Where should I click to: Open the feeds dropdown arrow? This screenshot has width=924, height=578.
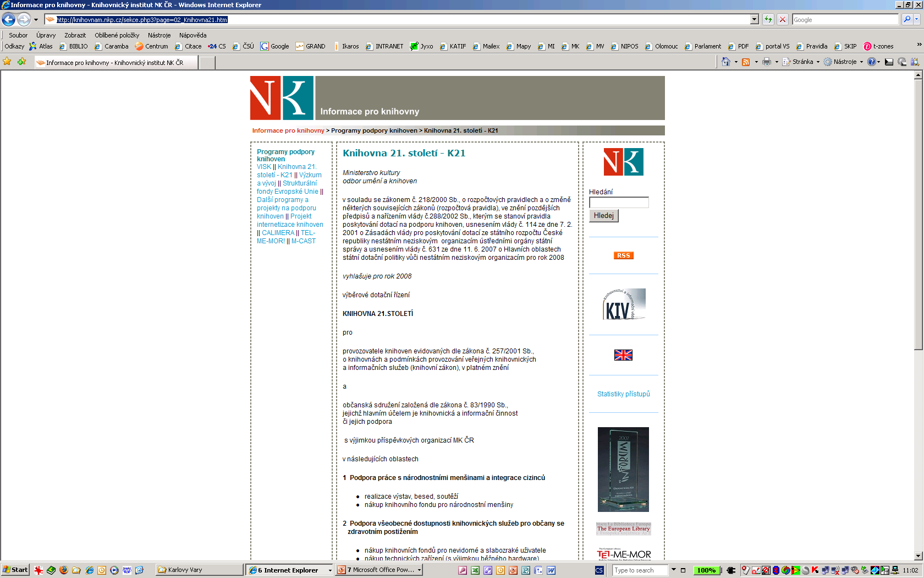tap(756, 62)
